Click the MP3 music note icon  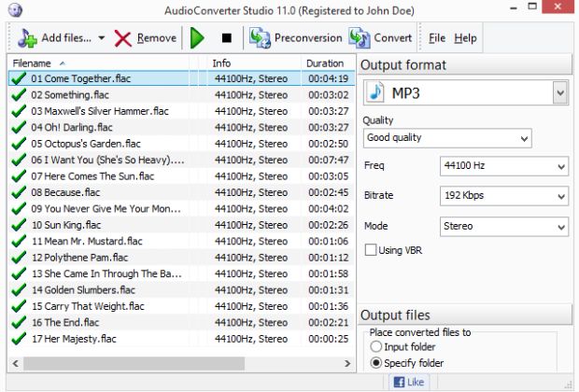click(x=375, y=94)
